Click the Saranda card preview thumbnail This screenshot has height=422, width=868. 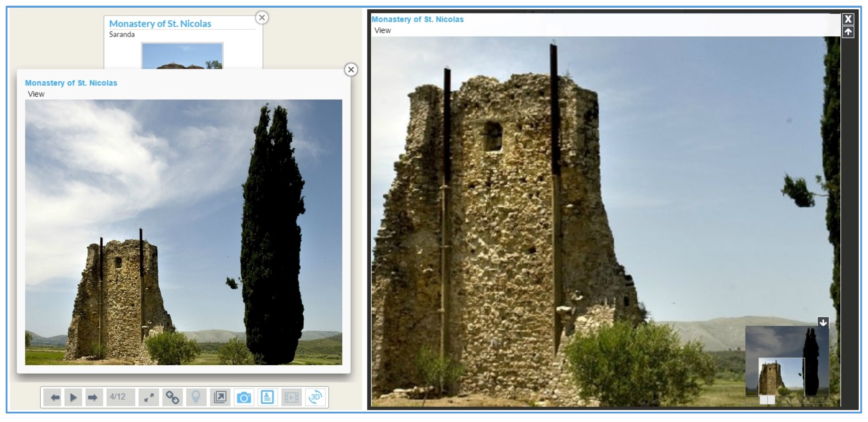pyautogui.click(x=182, y=56)
